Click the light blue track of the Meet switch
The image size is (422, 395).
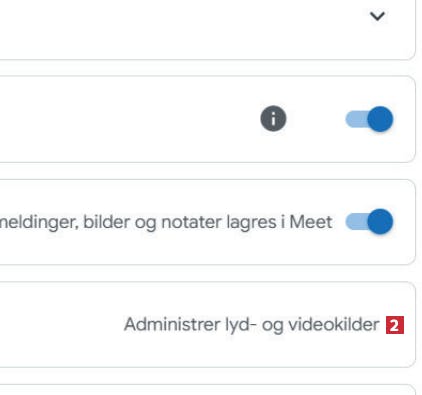pyautogui.click(x=356, y=221)
